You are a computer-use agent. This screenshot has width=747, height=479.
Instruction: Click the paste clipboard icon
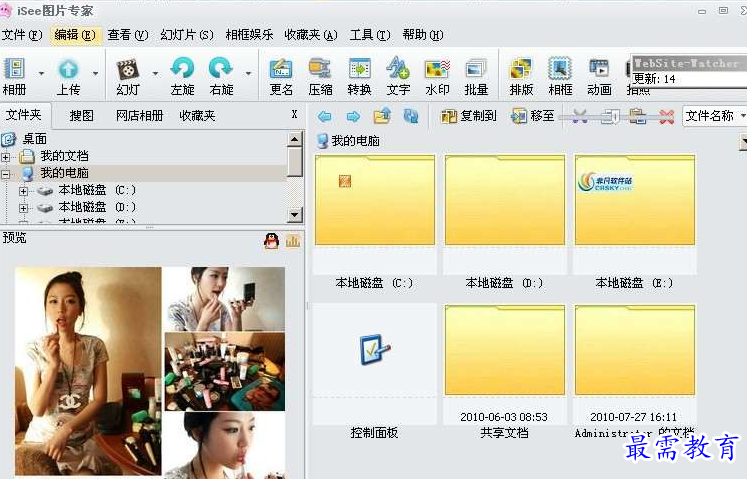(x=637, y=116)
